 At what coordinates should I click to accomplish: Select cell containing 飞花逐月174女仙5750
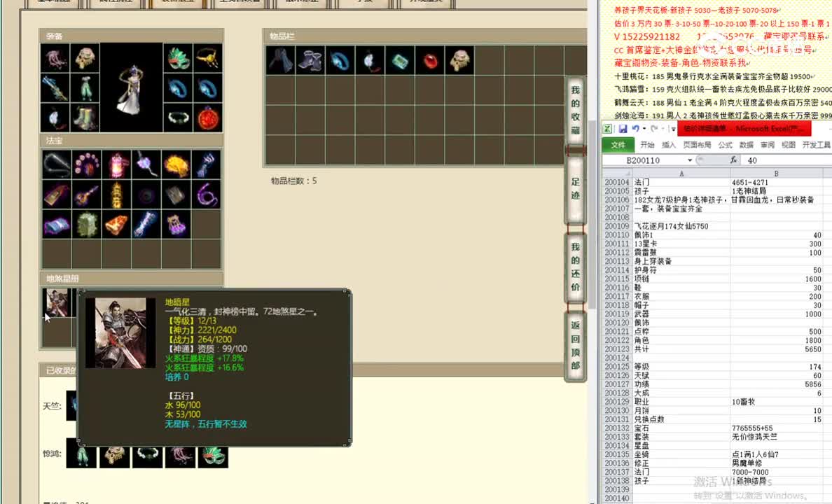(681, 226)
